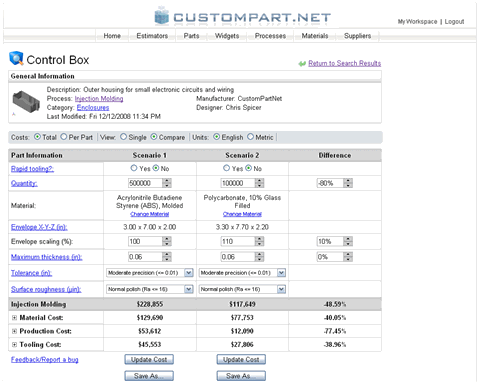Click Scenario 2 quantity stepper arrows
Screen dimensions: 480x385
point(260,183)
